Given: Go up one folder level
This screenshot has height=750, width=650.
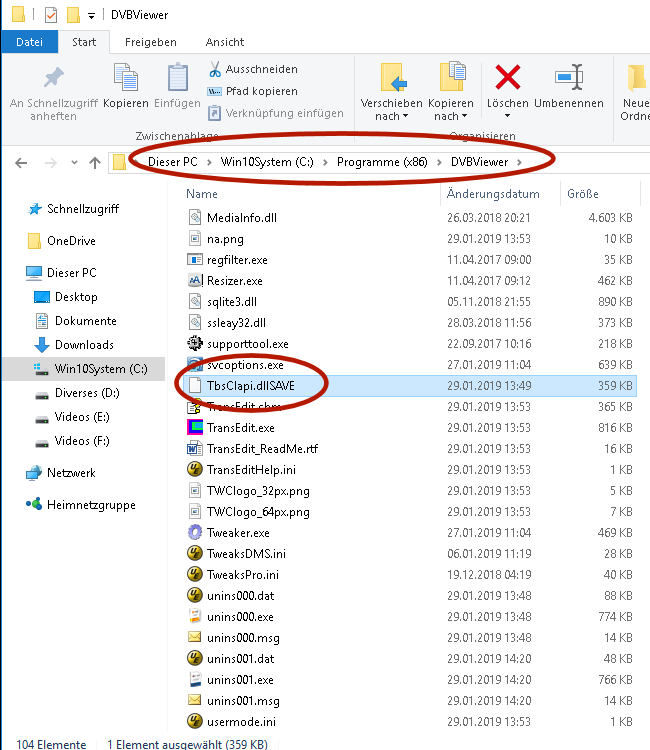Looking at the screenshot, I should click(x=95, y=163).
